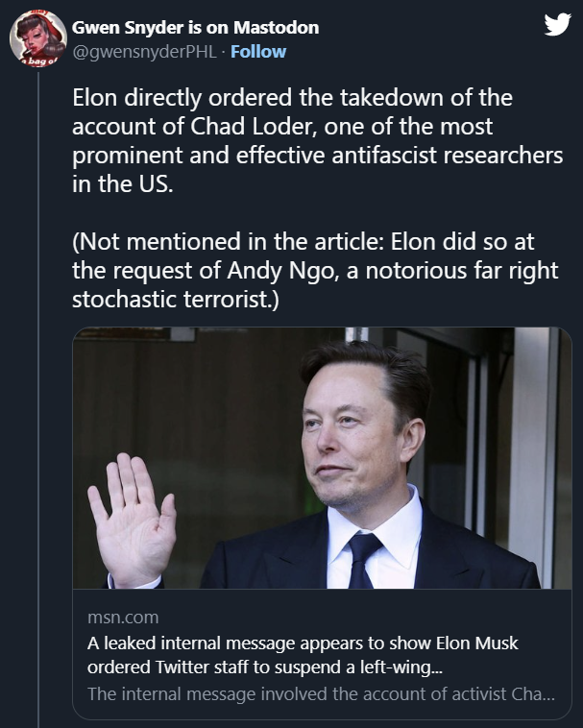This screenshot has height=728, width=583.
Task: Open the article preview photo
Action: (322, 457)
